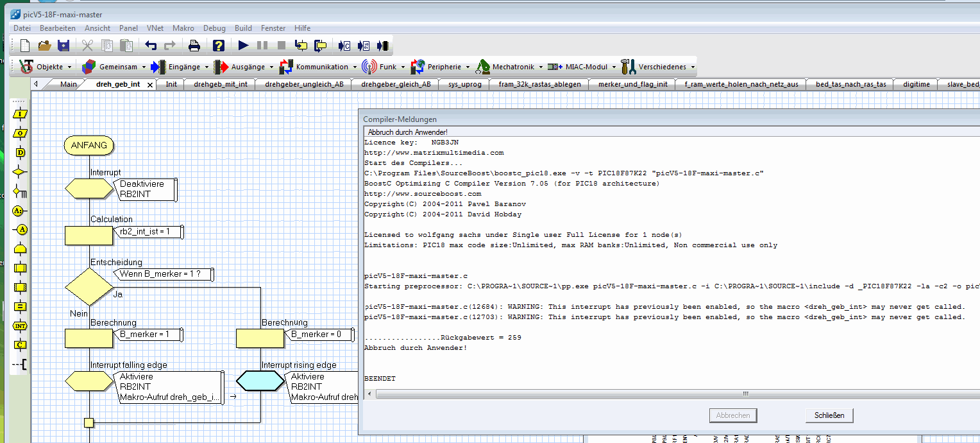
Task: Cut the selected flowchart icon
Action: [x=87, y=46]
